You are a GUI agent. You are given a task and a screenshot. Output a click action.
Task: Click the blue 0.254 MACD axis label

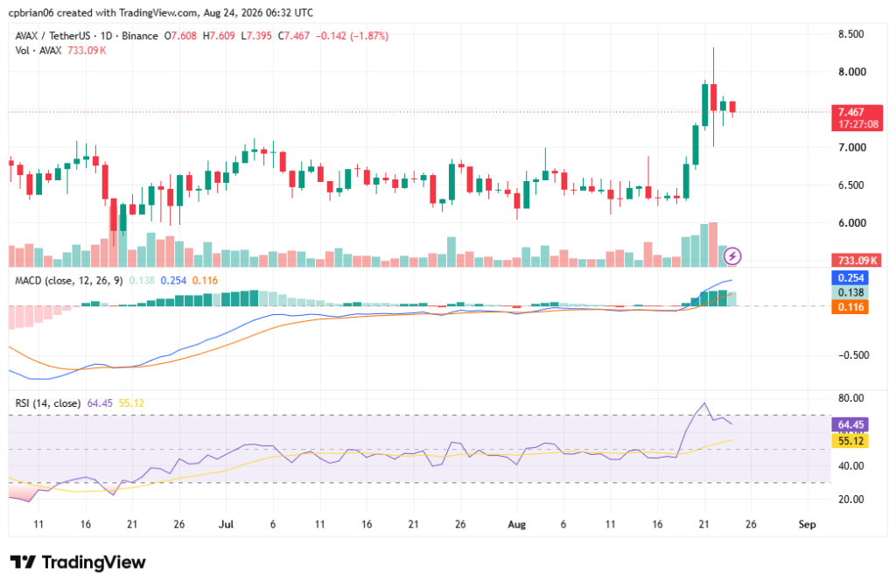[850, 278]
